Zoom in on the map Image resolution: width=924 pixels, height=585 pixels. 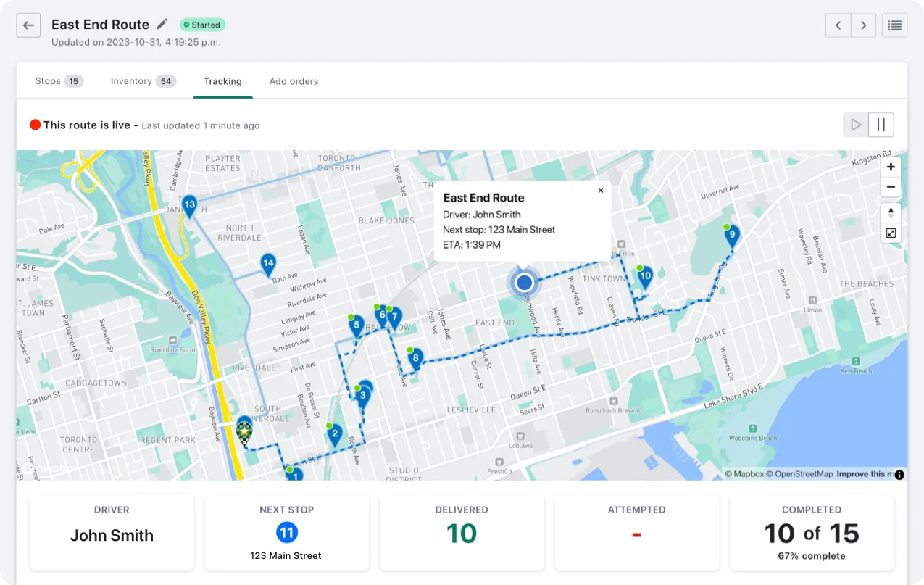[x=891, y=167]
